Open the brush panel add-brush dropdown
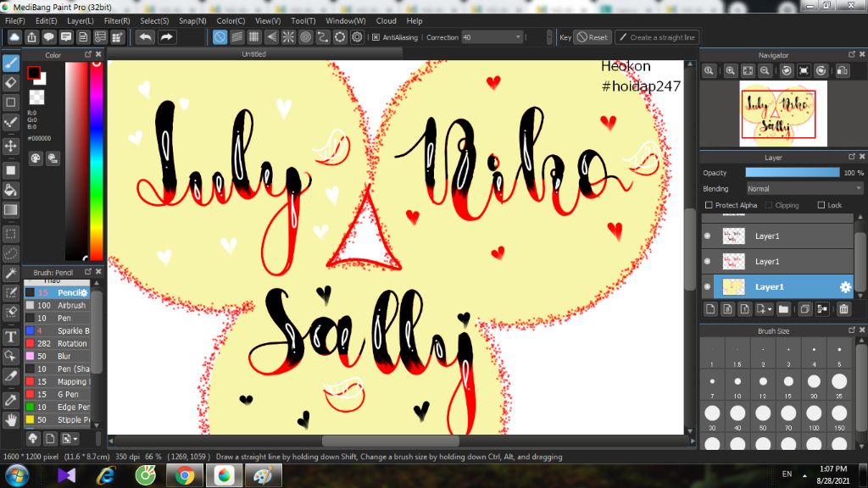This screenshot has height=488, width=868. (x=70, y=439)
